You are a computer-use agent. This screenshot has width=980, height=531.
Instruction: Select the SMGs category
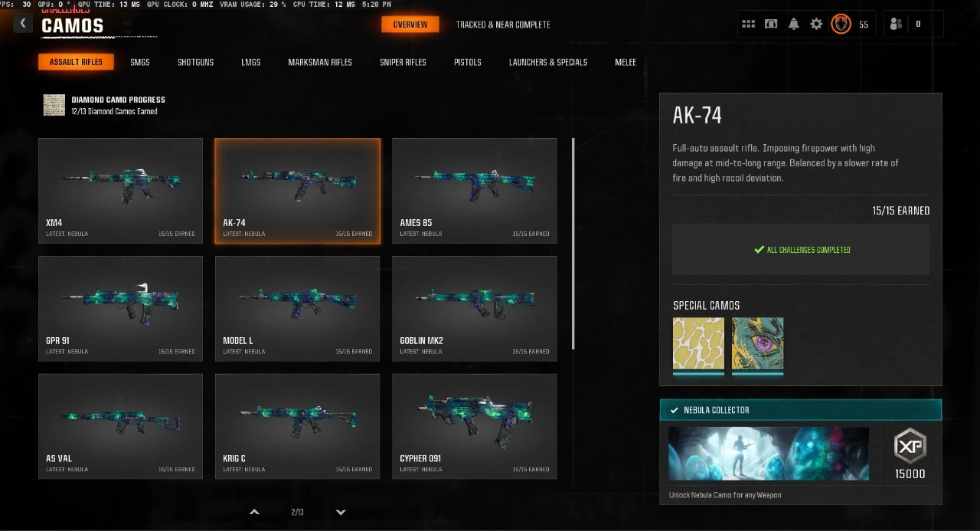tap(140, 62)
